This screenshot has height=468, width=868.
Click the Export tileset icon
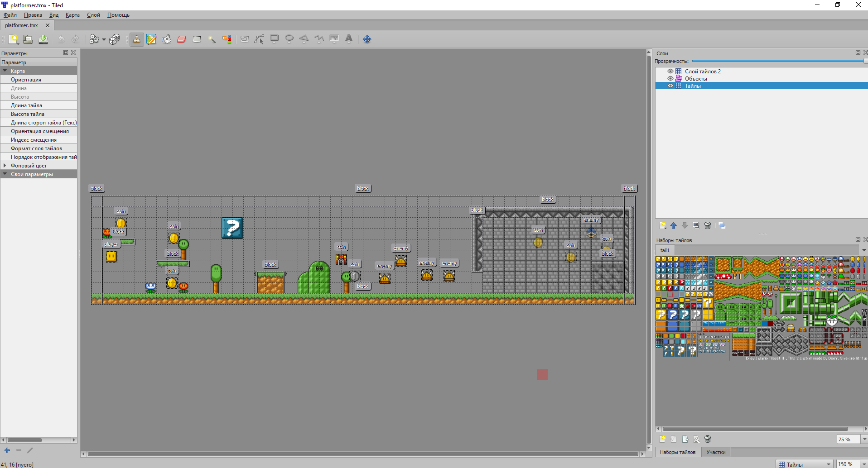(685, 439)
